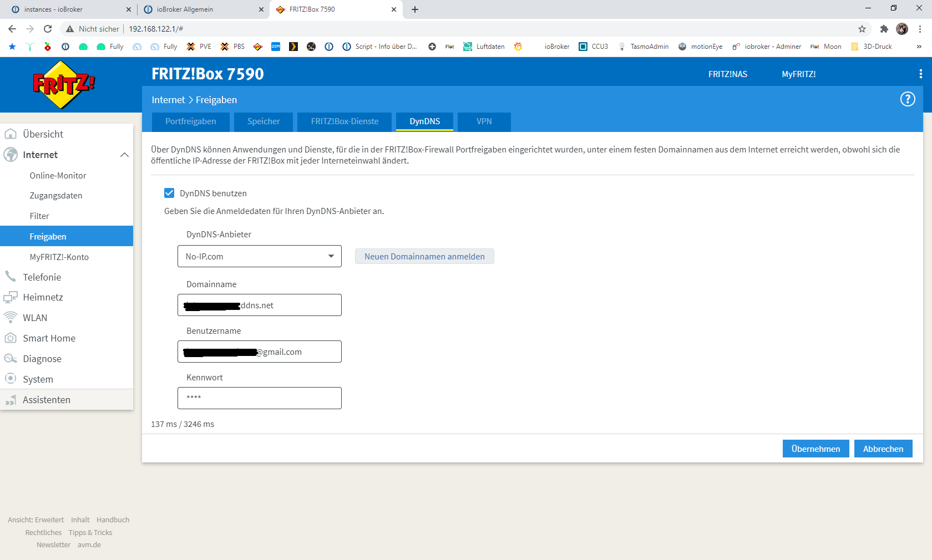Click the avm.de footer link
Image resolution: width=932 pixels, height=560 pixels.
pyautogui.click(x=89, y=545)
